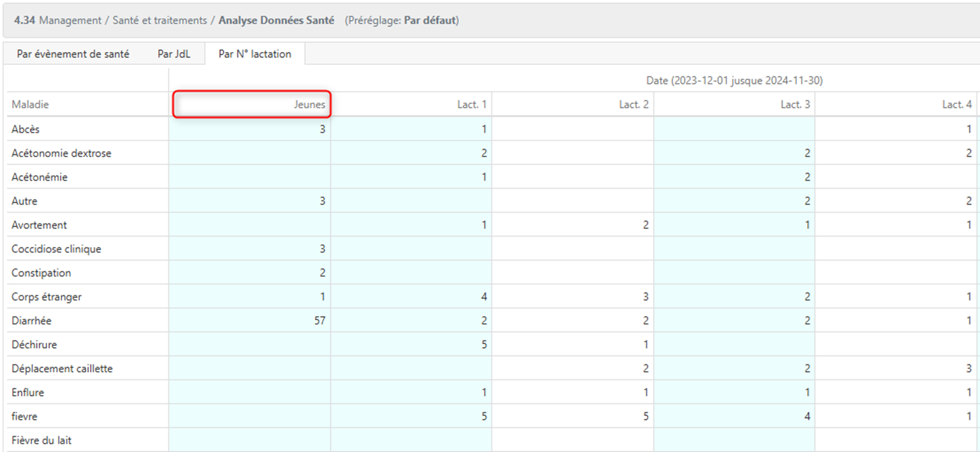Click the date range header text
This screenshot has width=980, height=452.
734,81
